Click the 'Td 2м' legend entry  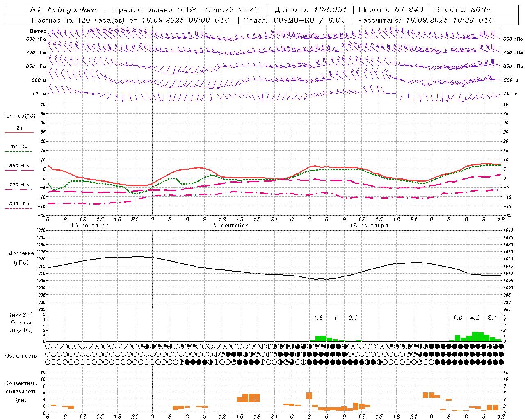coord(19,147)
